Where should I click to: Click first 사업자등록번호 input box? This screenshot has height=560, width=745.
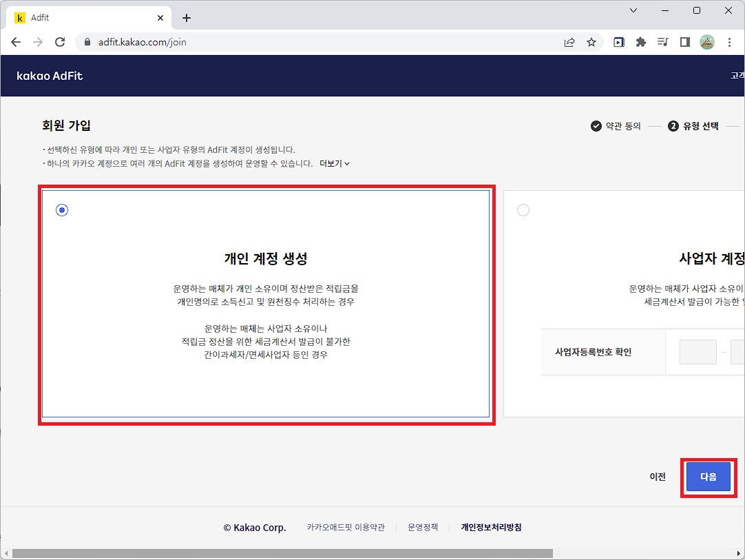click(x=698, y=352)
